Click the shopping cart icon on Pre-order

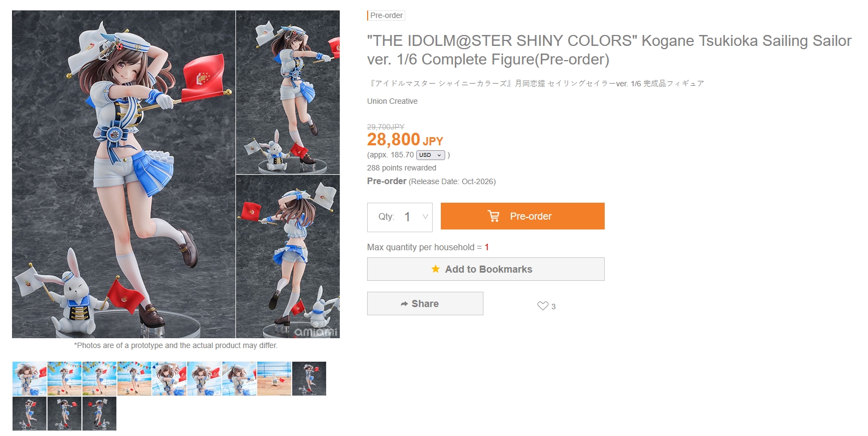(494, 216)
